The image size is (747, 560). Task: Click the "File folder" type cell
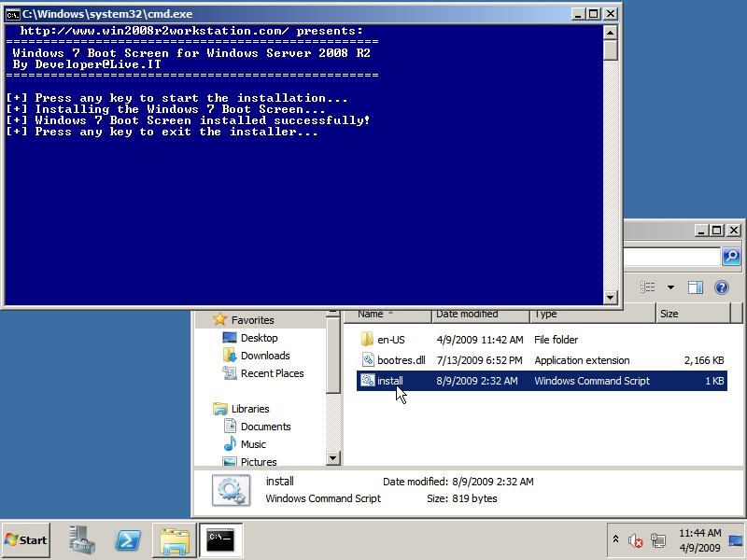pyautogui.click(x=556, y=340)
